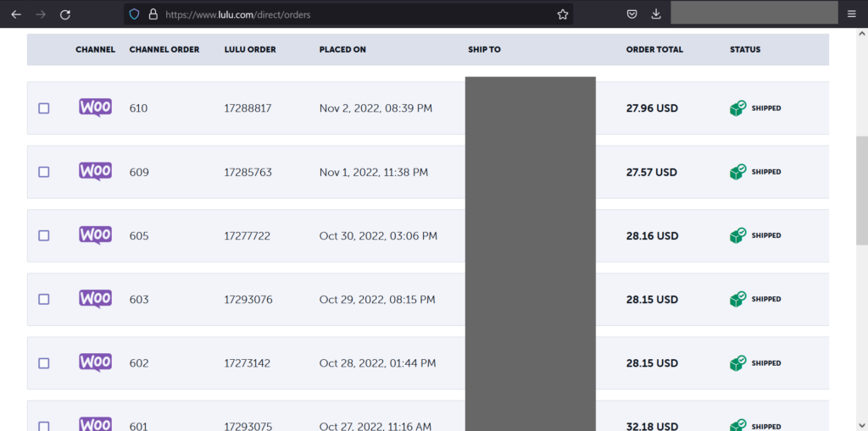Click the Woo logo for order 610
The width and height of the screenshot is (868, 431).
pyautogui.click(x=95, y=108)
